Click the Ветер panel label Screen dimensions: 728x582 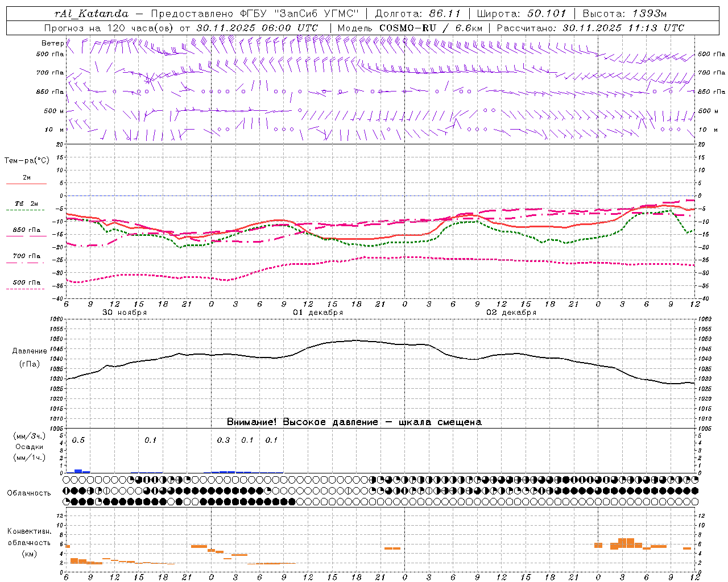tap(53, 43)
